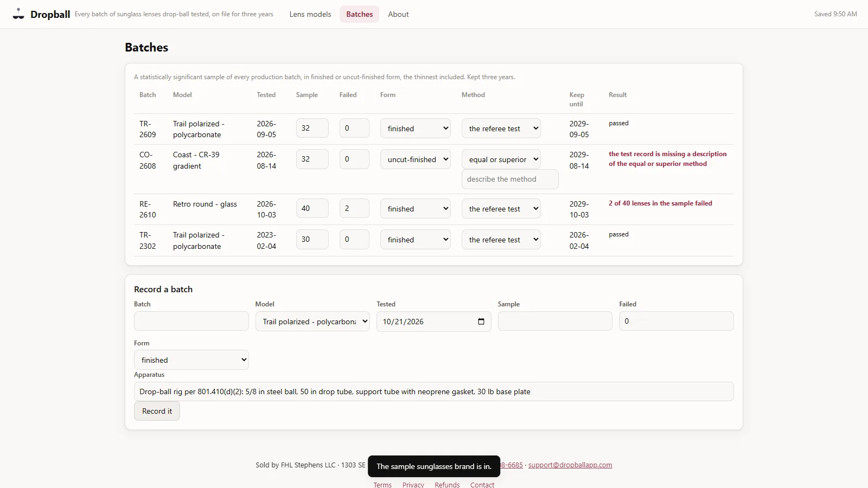Go to the About page
The height and width of the screenshot is (488, 868).
(x=398, y=14)
